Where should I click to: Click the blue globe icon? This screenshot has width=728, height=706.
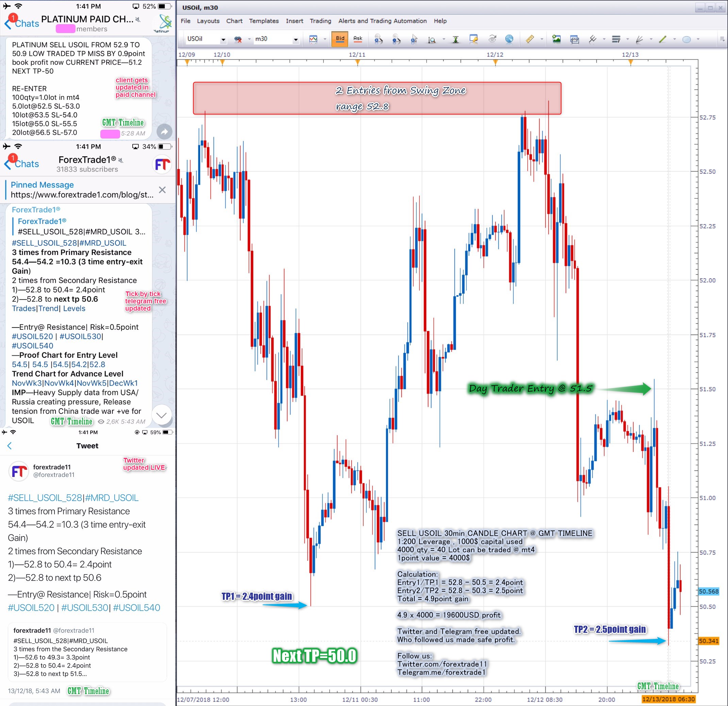[x=510, y=39]
